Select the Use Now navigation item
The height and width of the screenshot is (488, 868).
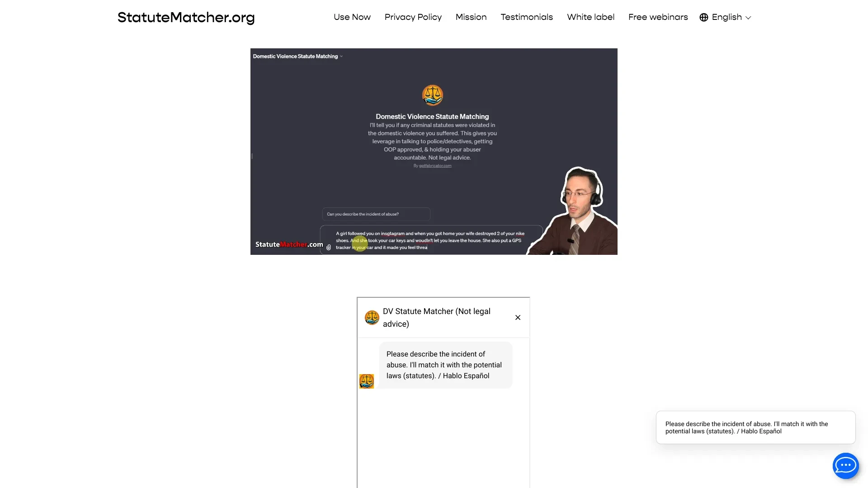pos(352,17)
